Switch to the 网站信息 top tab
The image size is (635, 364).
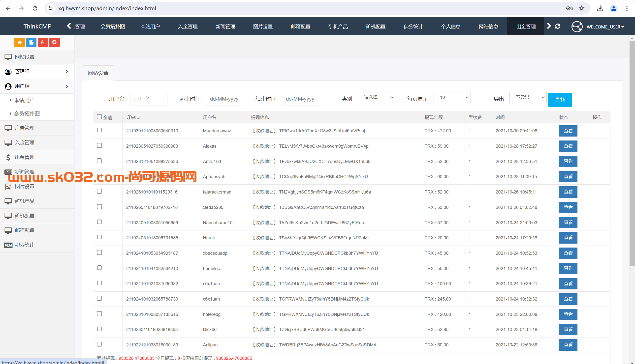(x=488, y=26)
